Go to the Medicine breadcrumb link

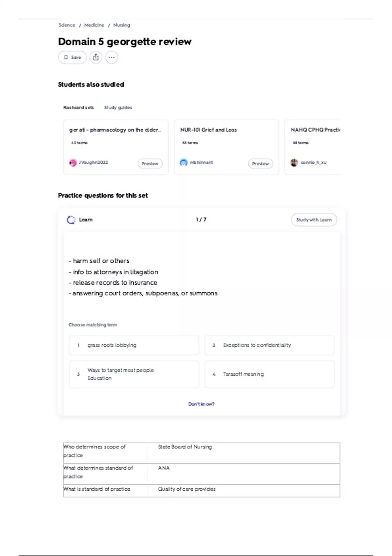(x=94, y=25)
